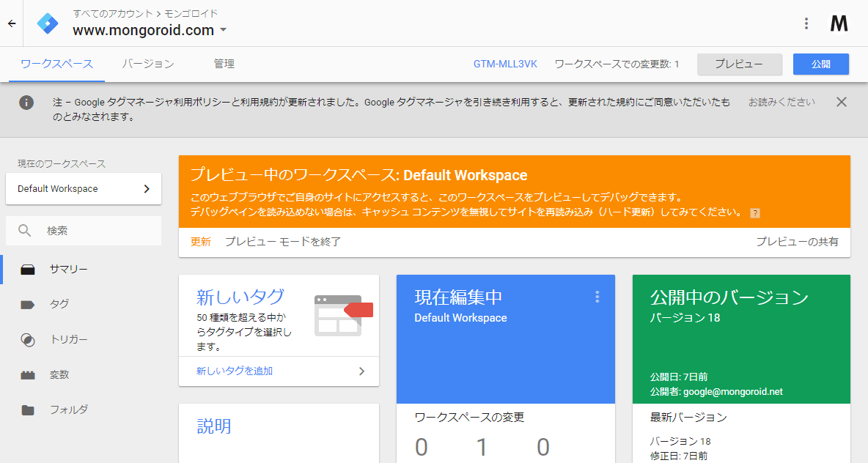The height and width of the screenshot is (463, 868).
Task: Click the search magnifier icon
Action: click(x=24, y=230)
